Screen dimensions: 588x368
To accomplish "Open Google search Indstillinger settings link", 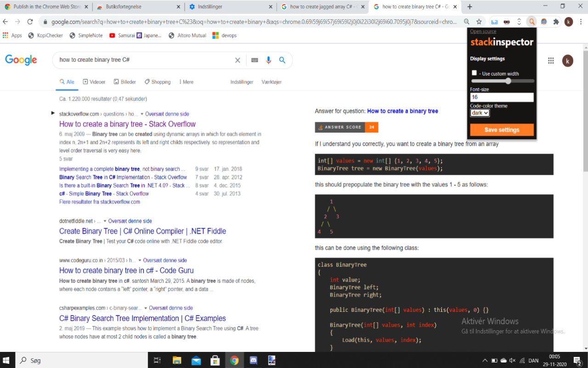I will pos(242,82).
